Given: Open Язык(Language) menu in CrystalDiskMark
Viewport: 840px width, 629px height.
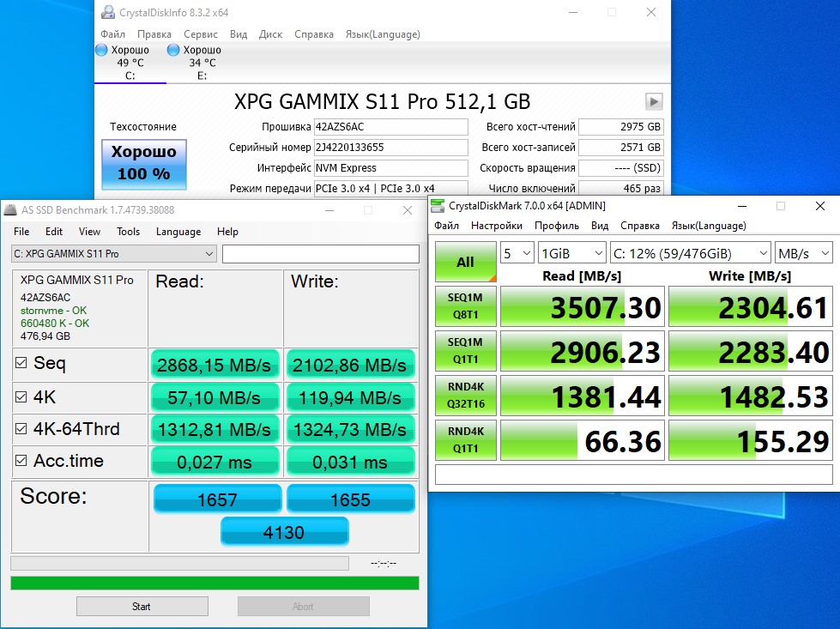Looking at the screenshot, I should pos(709,226).
